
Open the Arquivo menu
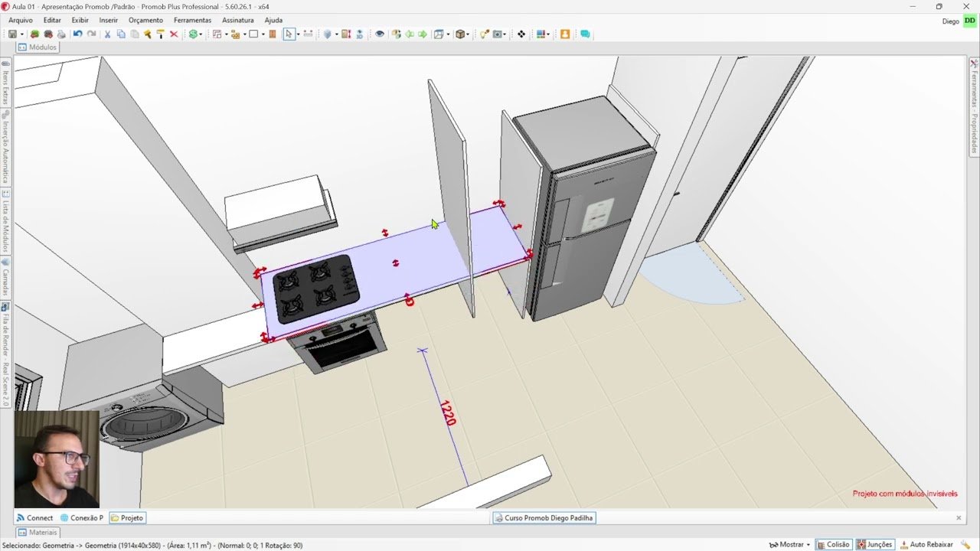pyautogui.click(x=21, y=20)
